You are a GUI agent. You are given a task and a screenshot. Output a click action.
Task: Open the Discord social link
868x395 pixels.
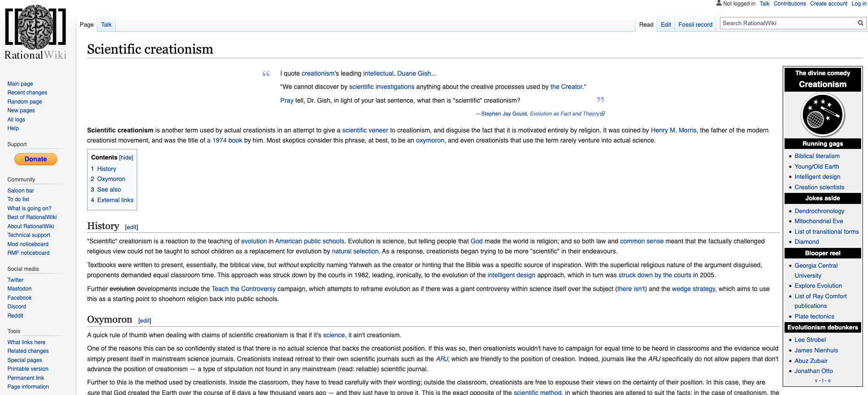[x=17, y=307]
